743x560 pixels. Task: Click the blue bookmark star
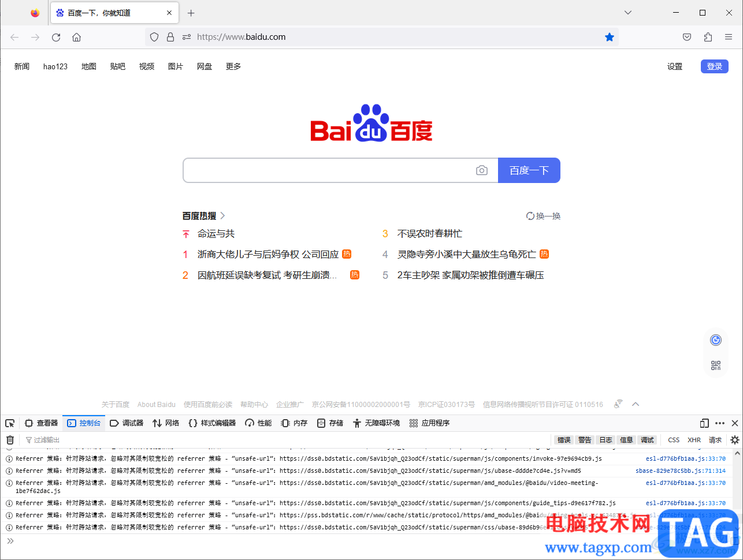[610, 37]
